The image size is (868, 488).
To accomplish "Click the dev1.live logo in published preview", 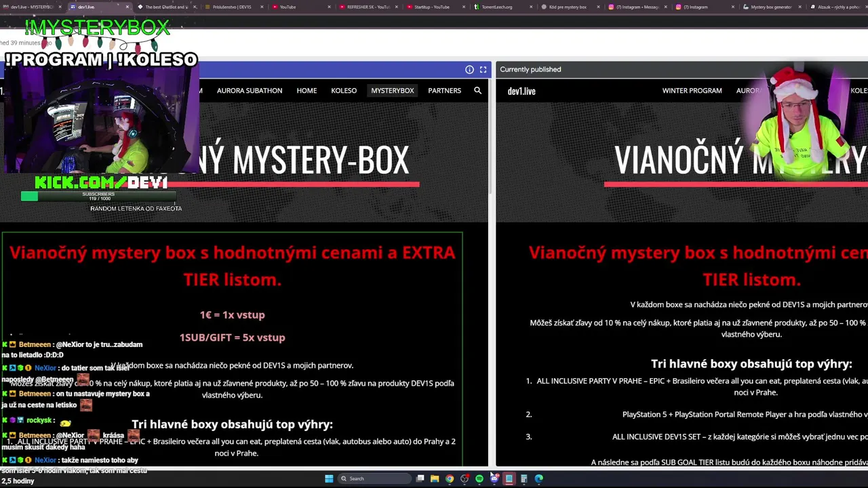I will 521,91.
